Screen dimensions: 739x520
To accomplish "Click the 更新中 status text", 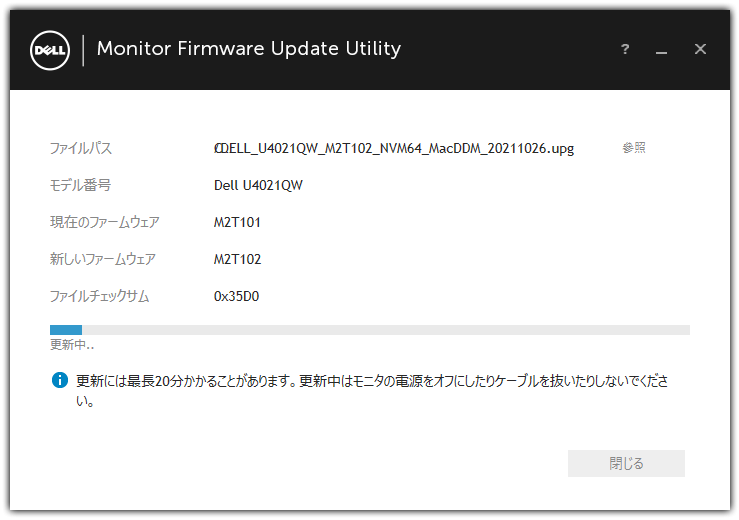I will (x=72, y=345).
